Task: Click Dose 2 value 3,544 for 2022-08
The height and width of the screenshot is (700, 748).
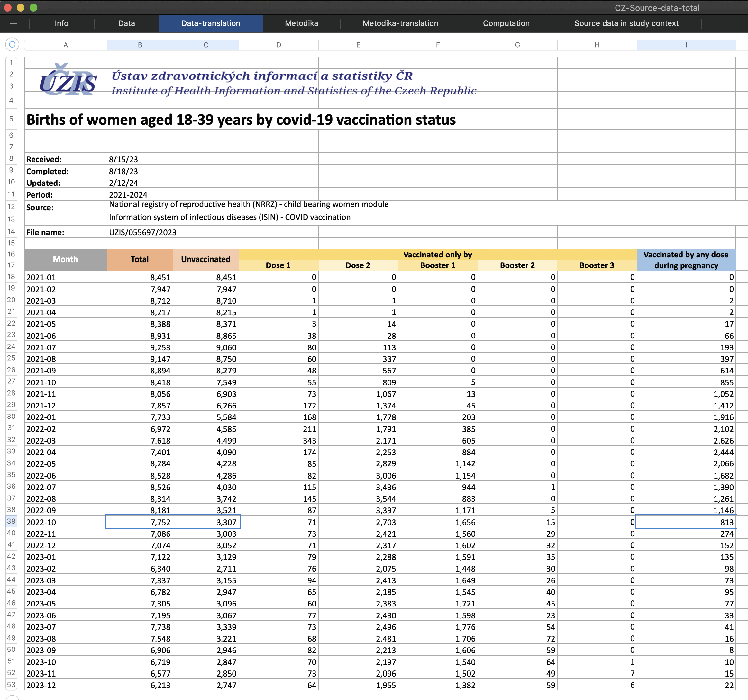Action: tap(358, 498)
